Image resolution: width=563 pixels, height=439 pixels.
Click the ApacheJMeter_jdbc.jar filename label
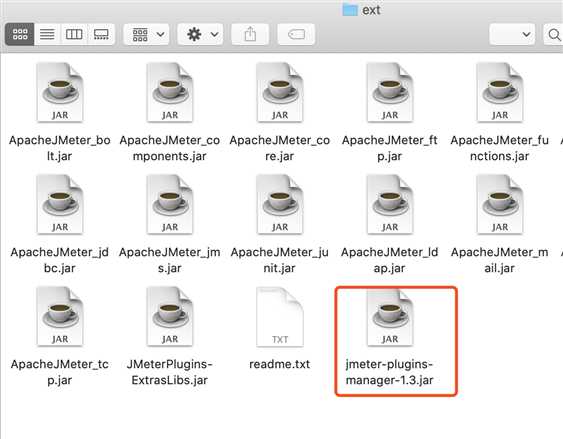(x=60, y=260)
